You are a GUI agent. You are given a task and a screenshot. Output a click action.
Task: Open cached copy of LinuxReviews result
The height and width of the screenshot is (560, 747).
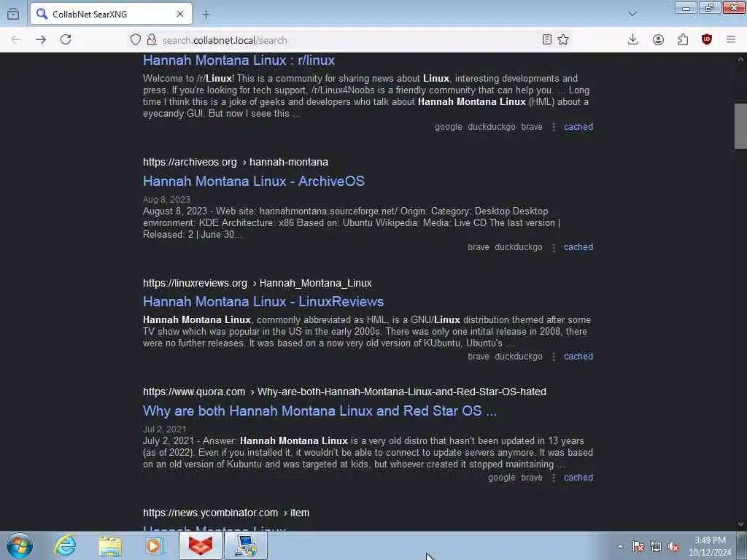pos(578,357)
